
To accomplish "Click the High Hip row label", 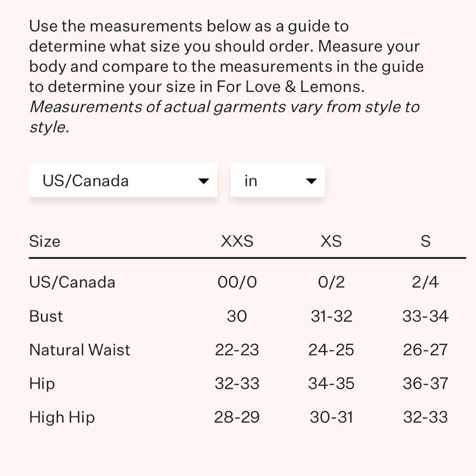I will [62, 417].
